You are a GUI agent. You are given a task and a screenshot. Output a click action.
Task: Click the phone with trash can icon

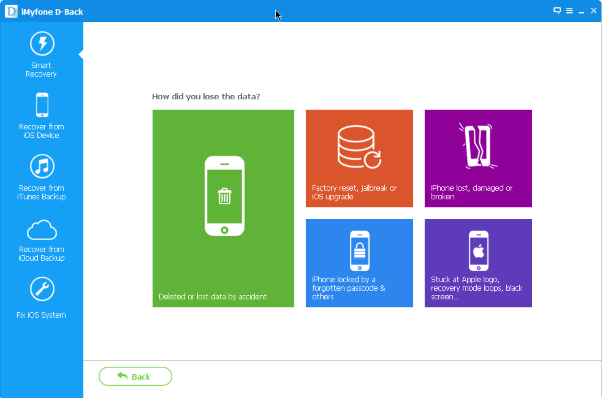pos(225,196)
